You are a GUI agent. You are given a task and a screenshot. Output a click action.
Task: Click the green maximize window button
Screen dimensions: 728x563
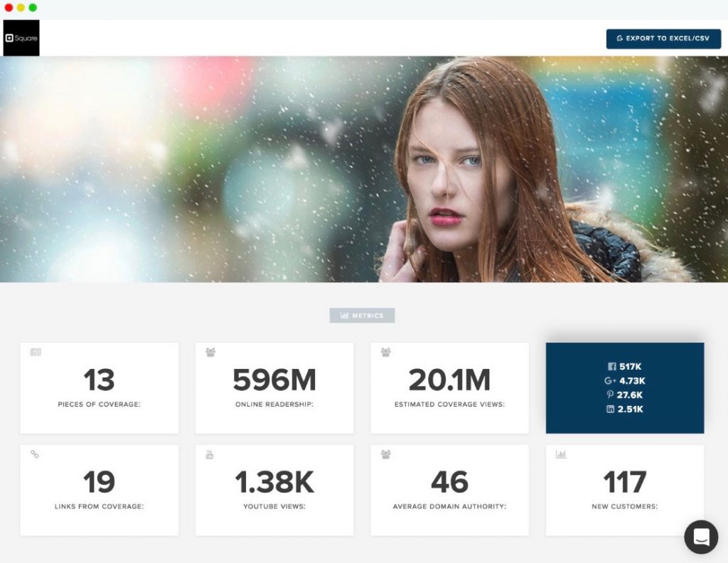click(33, 7)
